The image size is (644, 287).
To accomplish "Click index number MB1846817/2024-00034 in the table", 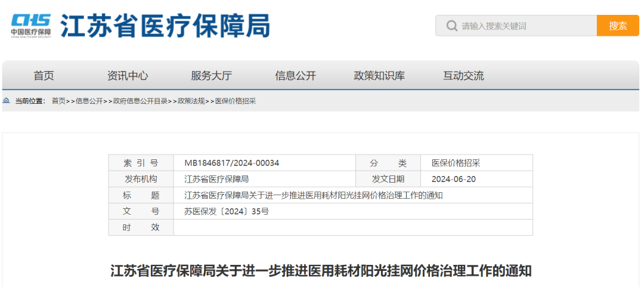I will coord(231,163).
